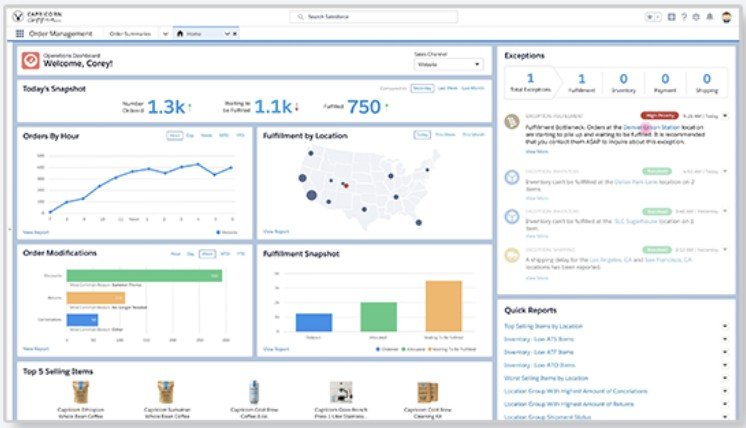Expand Location Group Highest Cancellations menu
The height and width of the screenshot is (428, 746).
click(x=725, y=391)
